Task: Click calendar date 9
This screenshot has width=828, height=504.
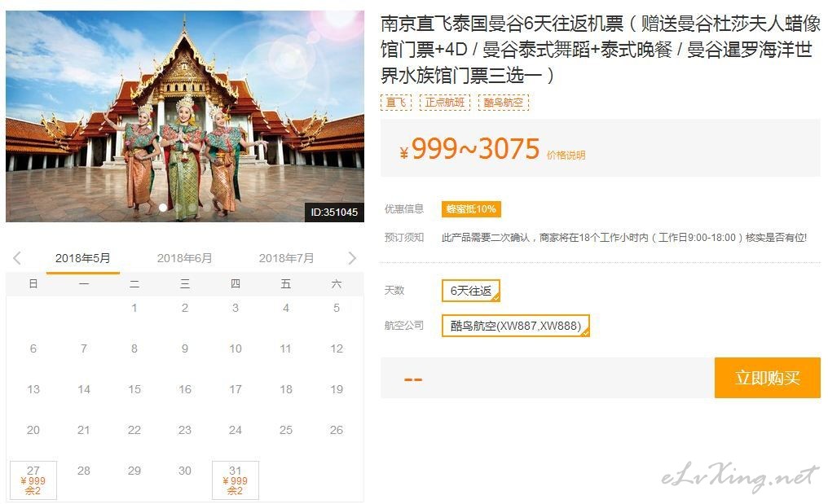Action: pyautogui.click(x=185, y=348)
